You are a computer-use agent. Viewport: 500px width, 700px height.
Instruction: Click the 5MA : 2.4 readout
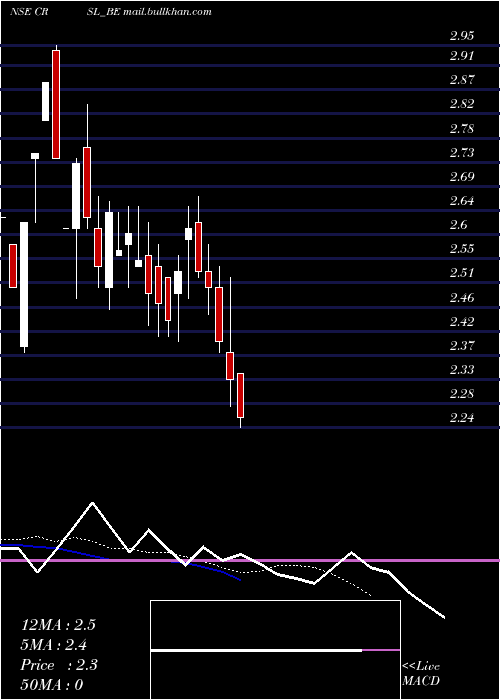54,645
